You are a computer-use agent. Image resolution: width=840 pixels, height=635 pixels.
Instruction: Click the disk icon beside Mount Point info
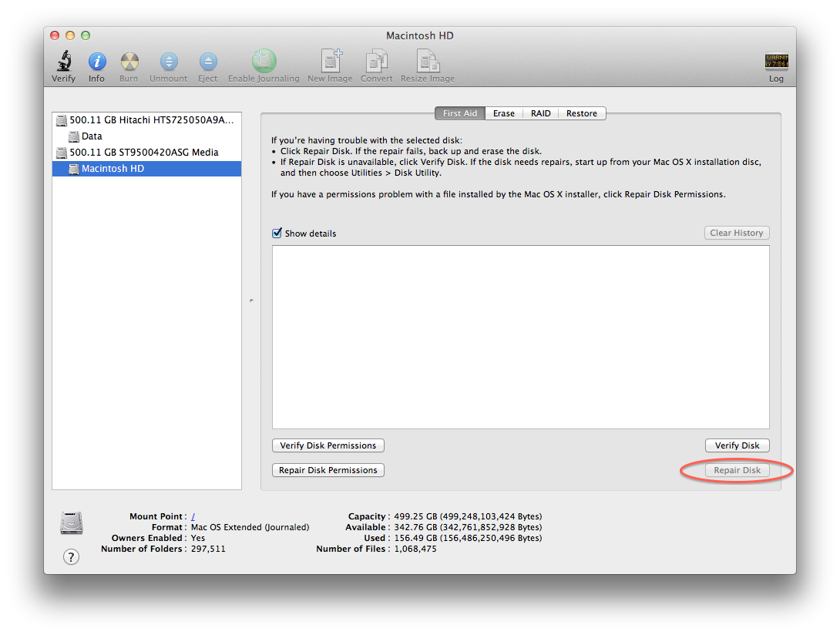click(x=71, y=523)
